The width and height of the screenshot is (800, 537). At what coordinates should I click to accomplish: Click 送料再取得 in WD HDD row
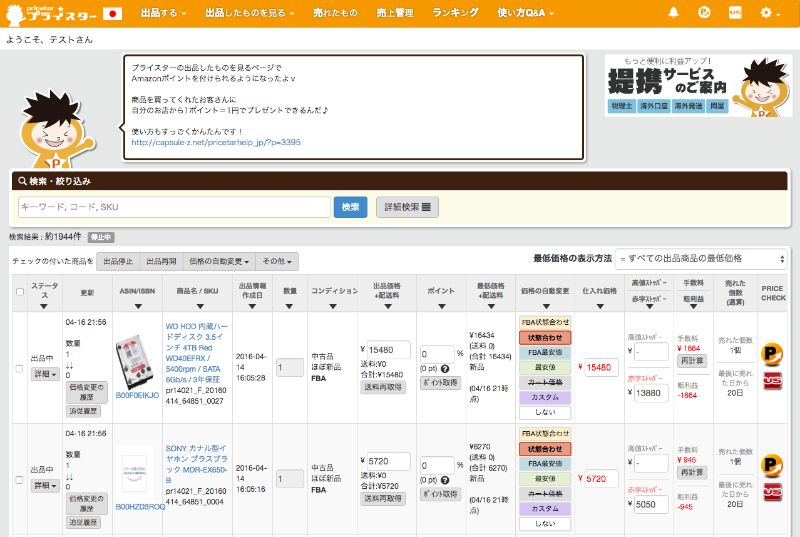pyautogui.click(x=383, y=387)
